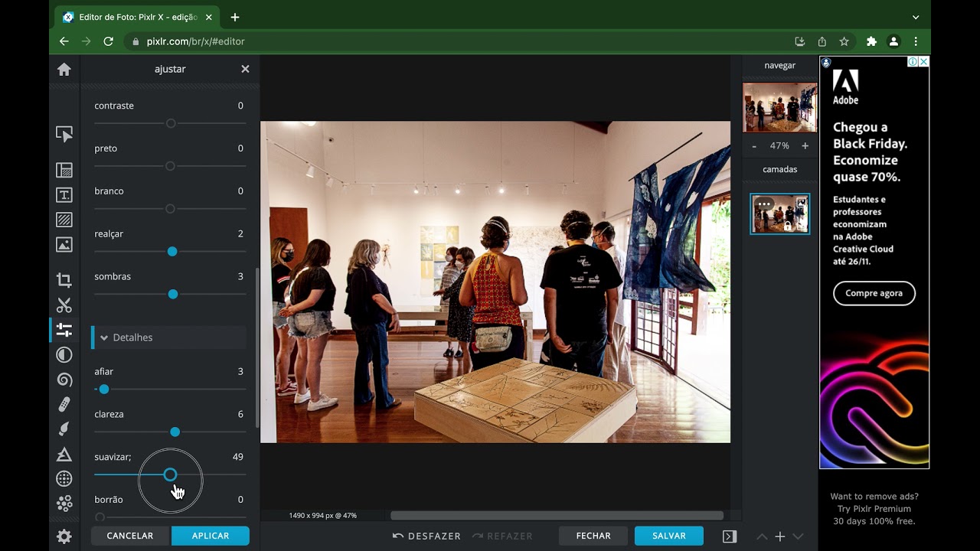The height and width of the screenshot is (551, 980).
Task: Select the Crop tool in sidebar
Action: (64, 280)
